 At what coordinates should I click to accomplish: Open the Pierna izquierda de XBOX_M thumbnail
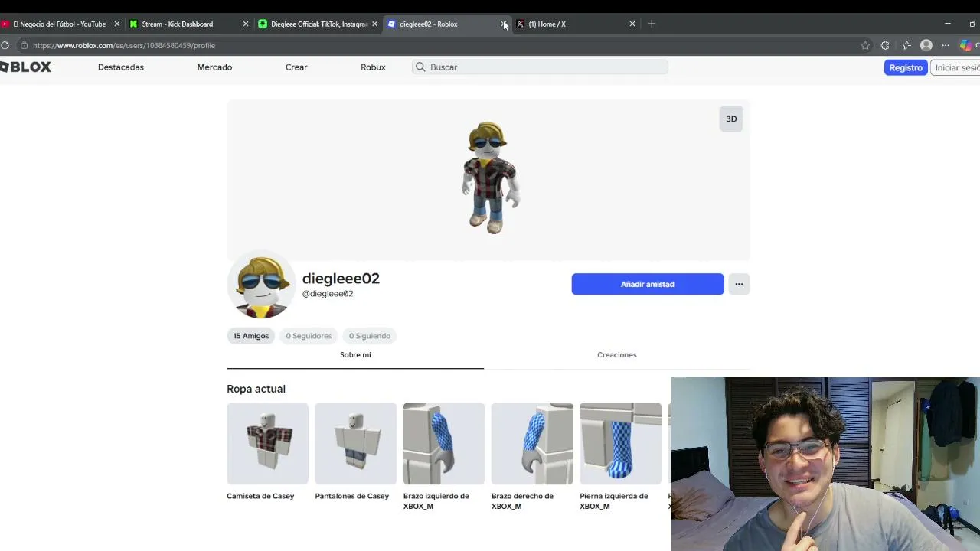(620, 444)
